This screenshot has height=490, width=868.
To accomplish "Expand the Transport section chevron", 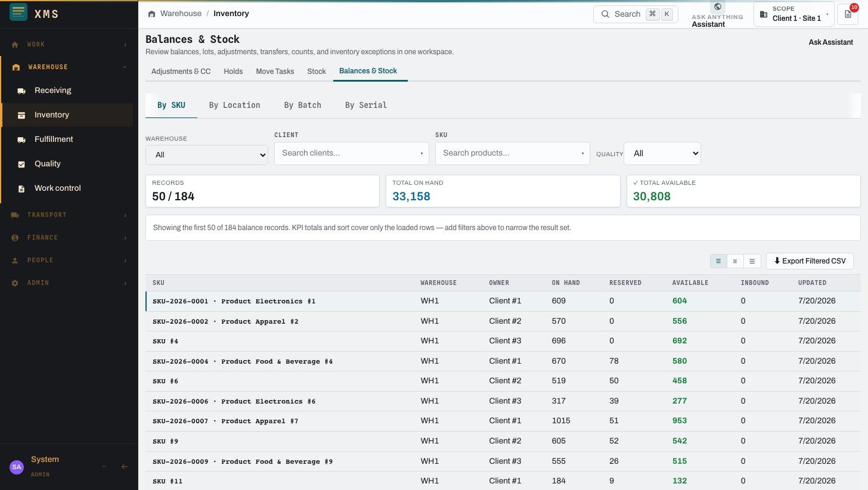I will click(x=125, y=215).
